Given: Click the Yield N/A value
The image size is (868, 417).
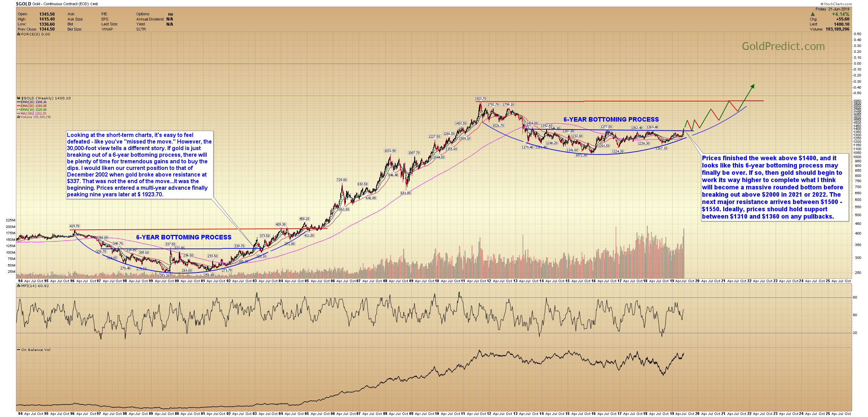Looking at the screenshot, I should [x=169, y=24].
